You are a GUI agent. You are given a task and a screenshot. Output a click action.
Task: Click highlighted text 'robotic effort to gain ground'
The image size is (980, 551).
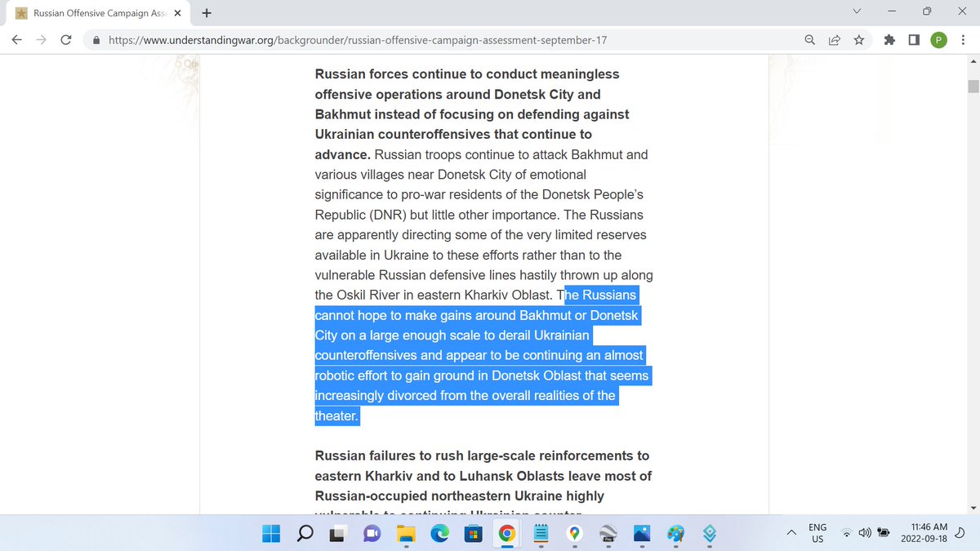click(400, 375)
